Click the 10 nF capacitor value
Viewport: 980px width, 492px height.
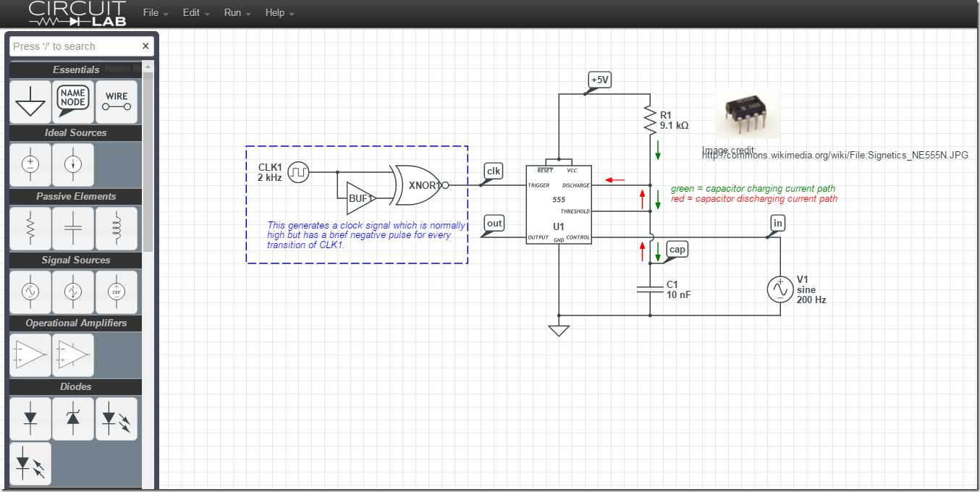680,294
